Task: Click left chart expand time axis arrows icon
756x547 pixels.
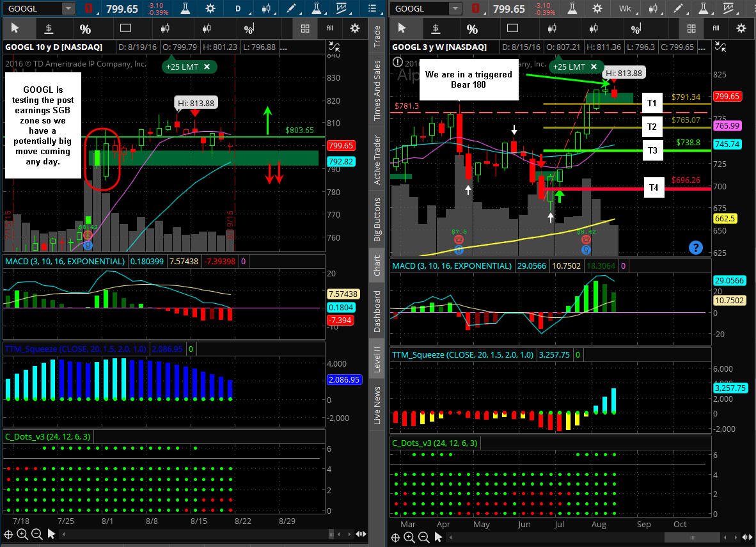Action: (361, 534)
